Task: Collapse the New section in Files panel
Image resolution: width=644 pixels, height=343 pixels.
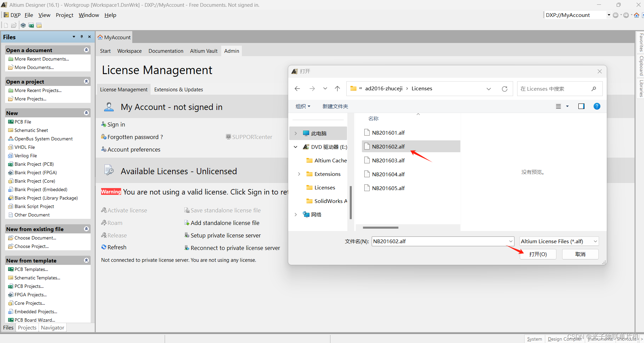Action: (86, 113)
